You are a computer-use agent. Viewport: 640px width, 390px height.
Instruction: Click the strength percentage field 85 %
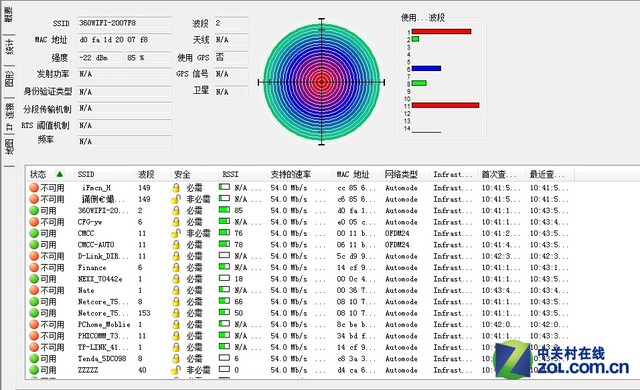(147, 58)
